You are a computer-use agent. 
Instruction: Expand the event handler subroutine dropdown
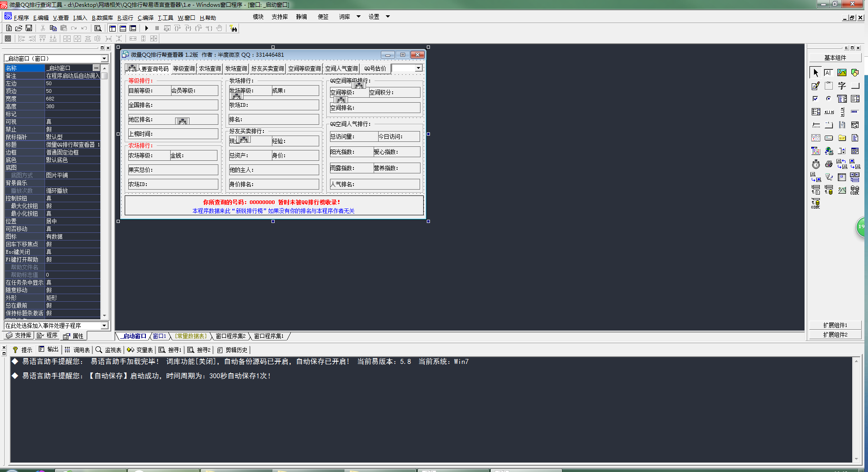(104, 326)
